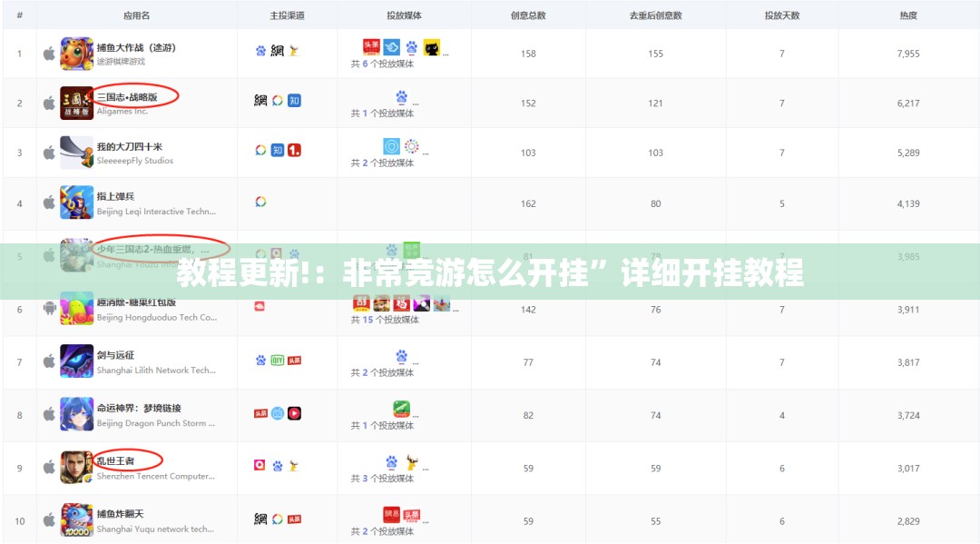This screenshot has width=980, height=544.
Task: Select the green iQIYI channel icon for 剑与远征
Action: tap(278, 361)
